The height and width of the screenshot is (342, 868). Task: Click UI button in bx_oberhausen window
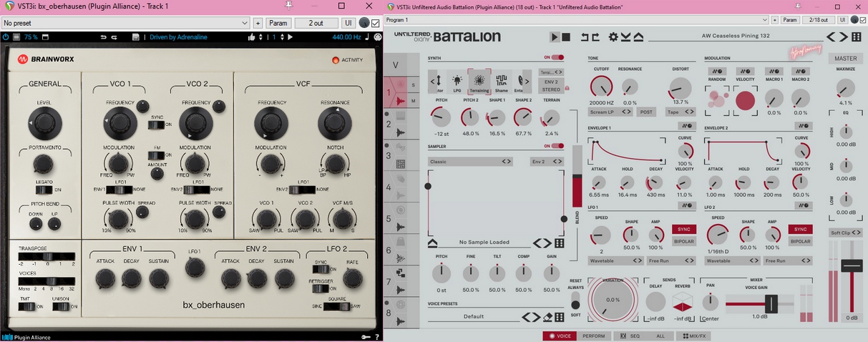click(x=348, y=23)
